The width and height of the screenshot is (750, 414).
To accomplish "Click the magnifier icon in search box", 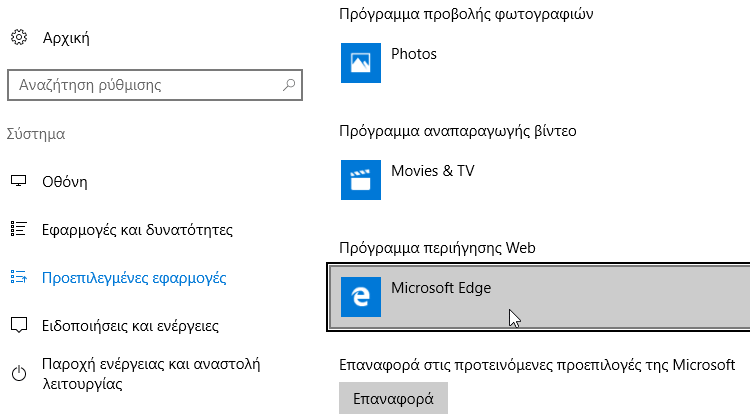I will tap(288, 85).
